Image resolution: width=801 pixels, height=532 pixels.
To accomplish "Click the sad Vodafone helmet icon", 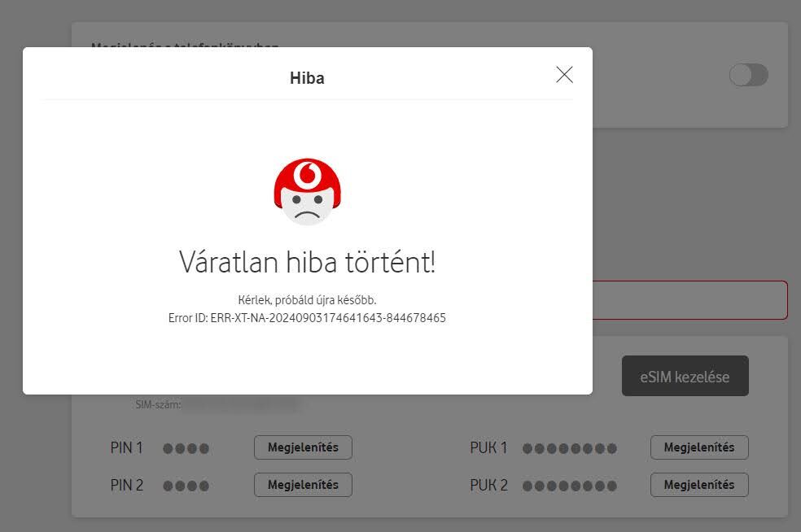I will coord(307,191).
